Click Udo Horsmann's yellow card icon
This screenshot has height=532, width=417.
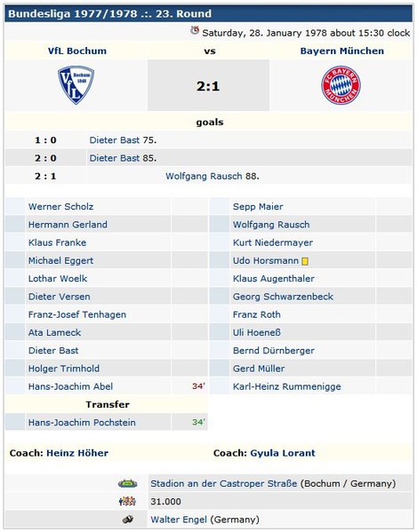305,261
